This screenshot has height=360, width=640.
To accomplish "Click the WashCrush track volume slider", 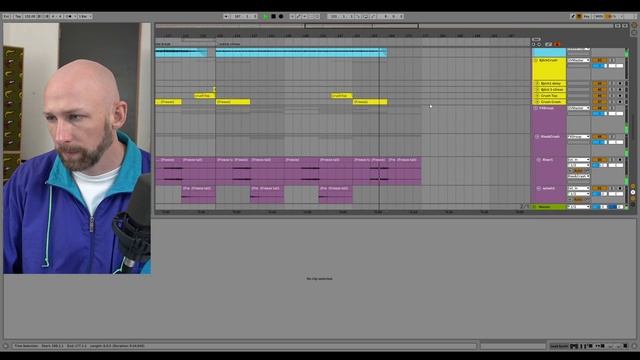I will (599, 142).
